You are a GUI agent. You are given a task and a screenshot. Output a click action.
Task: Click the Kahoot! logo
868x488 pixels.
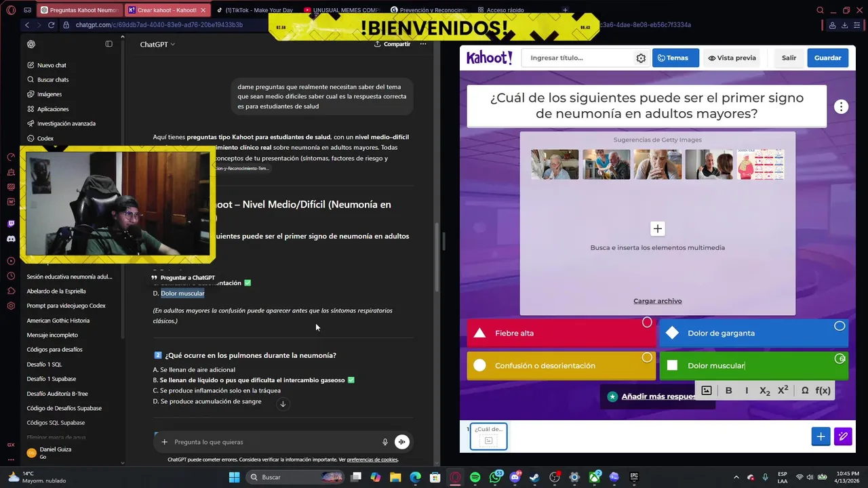pyautogui.click(x=490, y=58)
